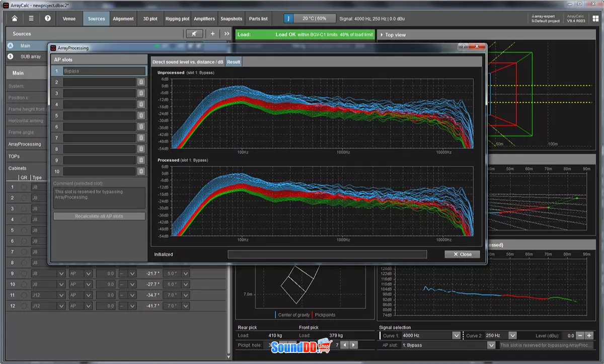Open the hamburger main menu

click(31, 19)
